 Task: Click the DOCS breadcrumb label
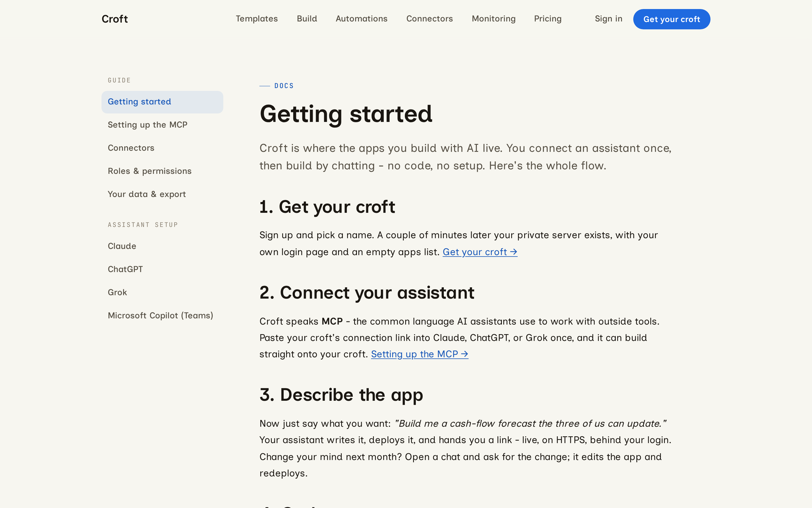(x=284, y=86)
